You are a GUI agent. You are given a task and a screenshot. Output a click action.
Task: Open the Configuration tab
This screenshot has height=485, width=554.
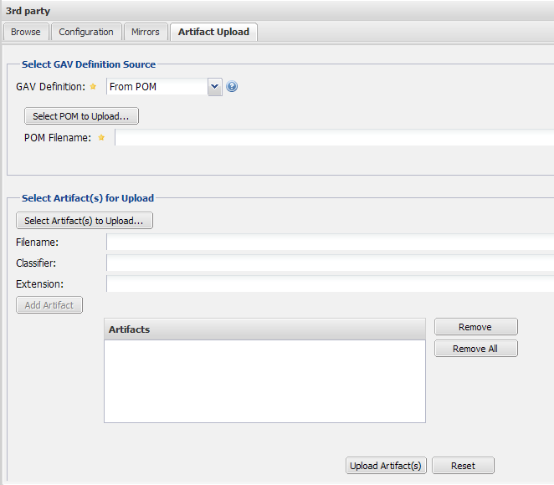click(x=86, y=32)
